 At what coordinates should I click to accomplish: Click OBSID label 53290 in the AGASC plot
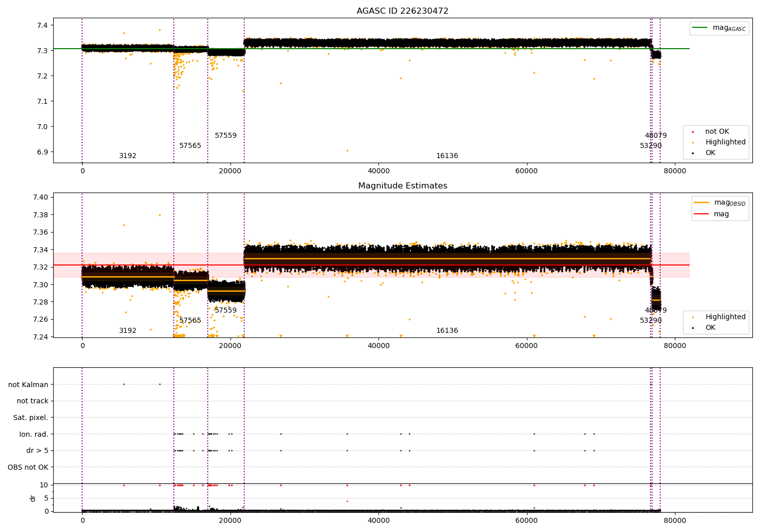point(651,146)
